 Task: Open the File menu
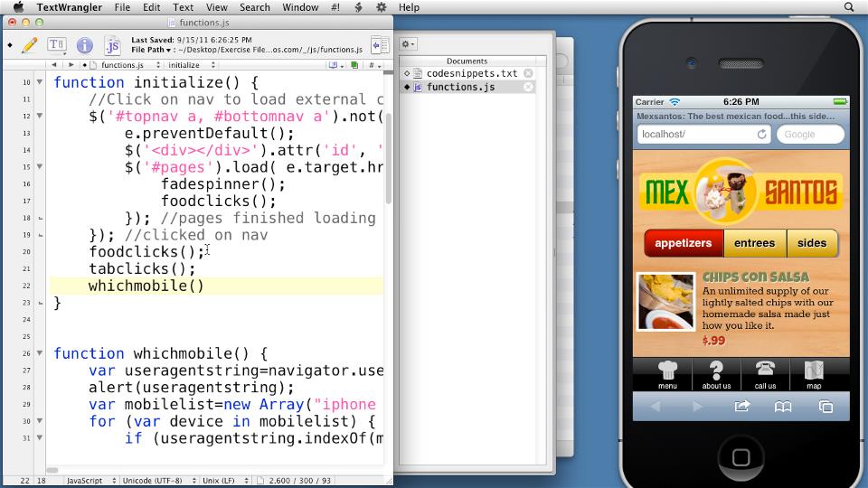pyautogui.click(x=122, y=7)
